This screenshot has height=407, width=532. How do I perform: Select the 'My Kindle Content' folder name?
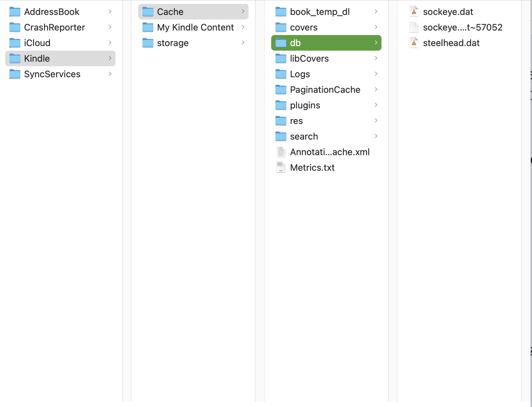coord(195,28)
